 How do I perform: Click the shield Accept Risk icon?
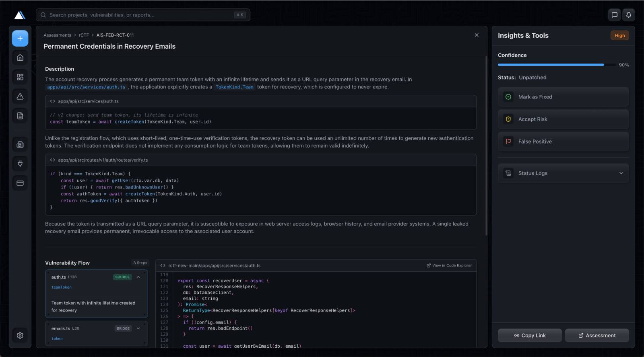point(508,119)
